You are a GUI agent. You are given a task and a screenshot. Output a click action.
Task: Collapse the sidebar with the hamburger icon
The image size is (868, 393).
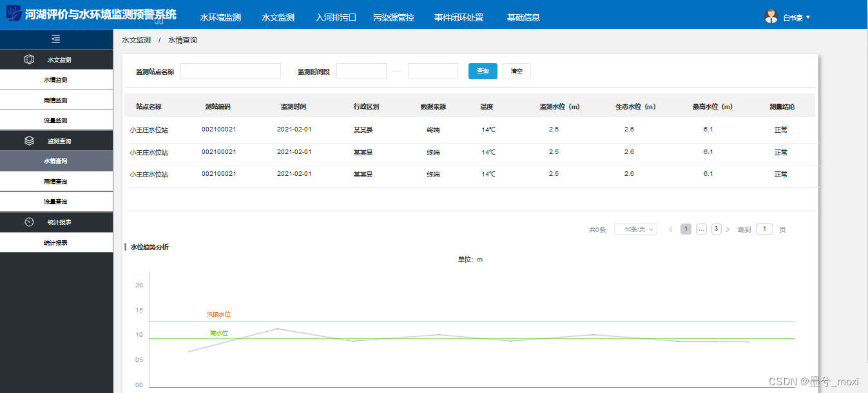[x=56, y=39]
